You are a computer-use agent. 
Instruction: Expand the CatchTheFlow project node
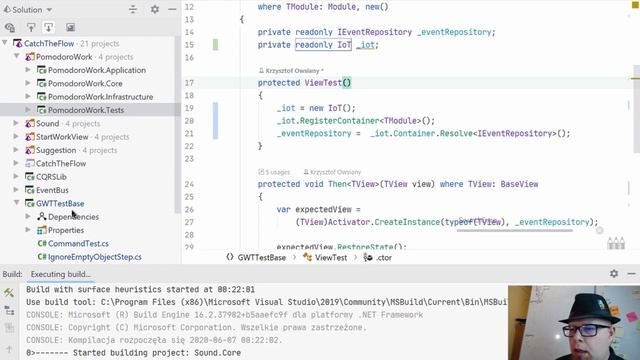(x=16, y=163)
